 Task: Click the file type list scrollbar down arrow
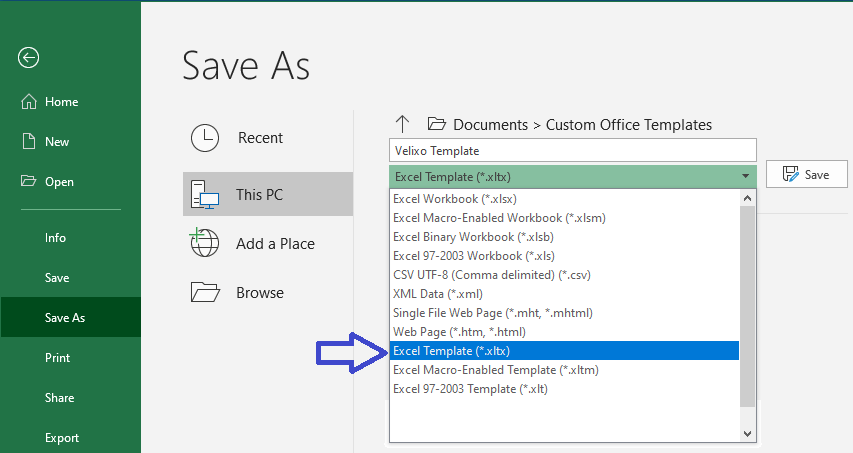(747, 433)
